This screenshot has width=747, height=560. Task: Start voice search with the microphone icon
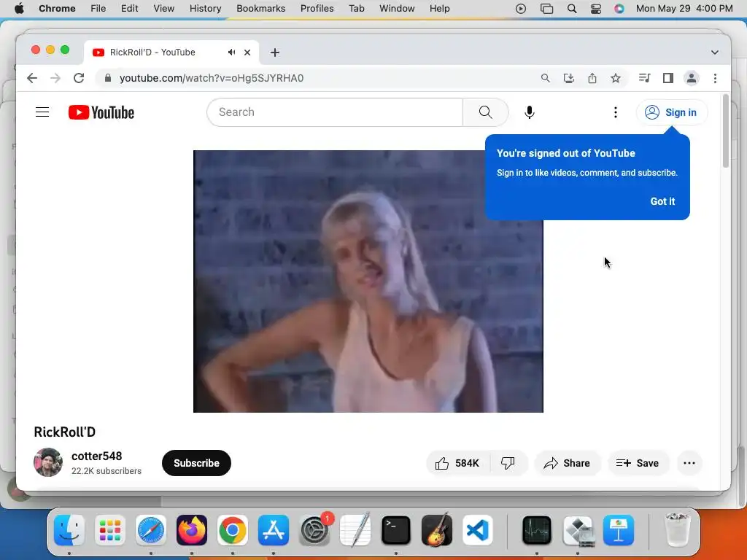pyautogui.click(x=530, y=112)
